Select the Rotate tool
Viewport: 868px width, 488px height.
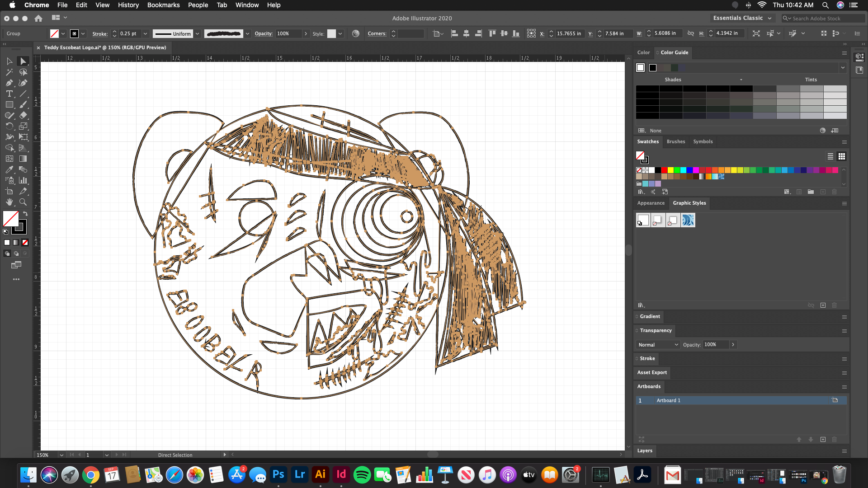click(x=9, y=126)
